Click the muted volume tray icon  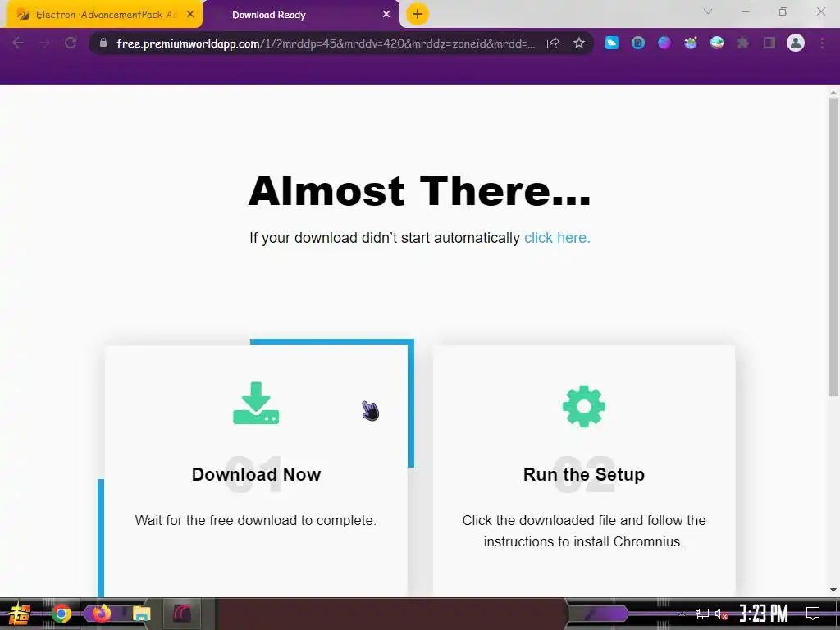pyautogui.click(x=721, y=614)
